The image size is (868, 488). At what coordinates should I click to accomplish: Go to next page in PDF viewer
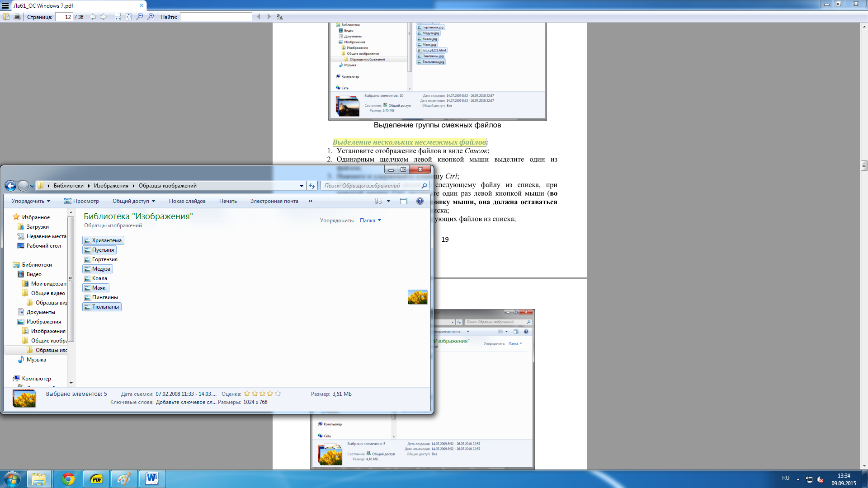103,17
